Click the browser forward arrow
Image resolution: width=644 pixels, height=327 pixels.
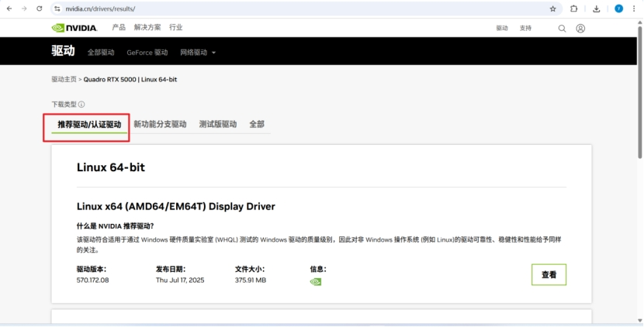[x=24, y=9]
